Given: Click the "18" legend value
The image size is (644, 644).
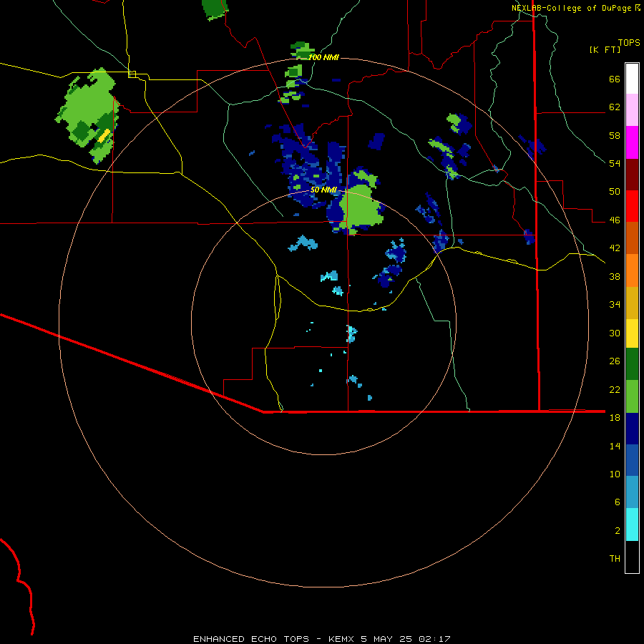Looking at the screenshot, I should [x=615, y=418].
